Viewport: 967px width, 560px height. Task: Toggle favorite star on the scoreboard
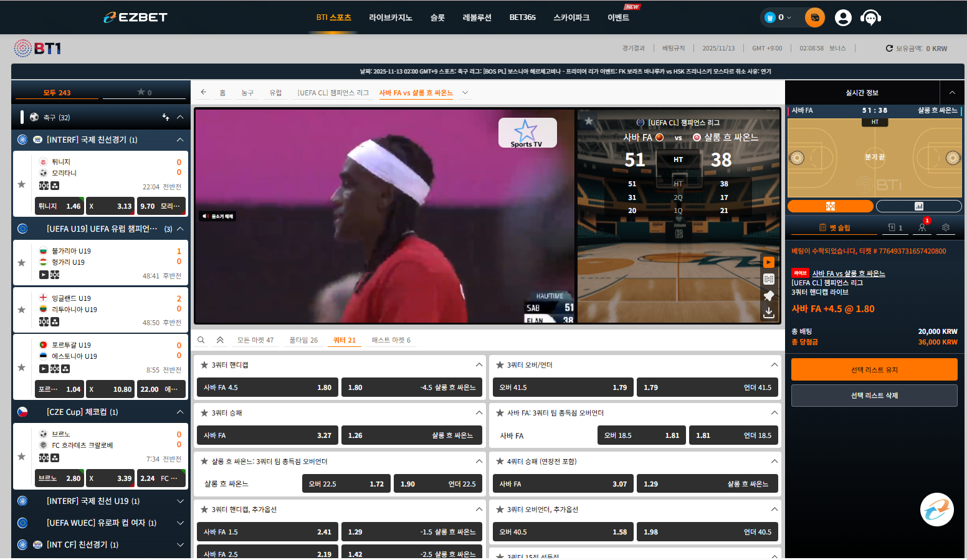pyautogui.click(x=589, y=121)
